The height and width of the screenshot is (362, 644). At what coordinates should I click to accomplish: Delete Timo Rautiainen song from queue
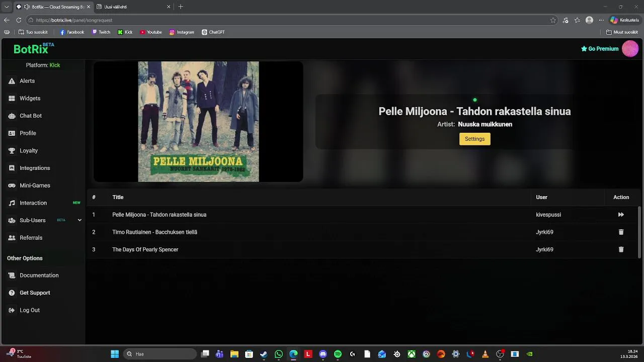(x=621, y=232)
